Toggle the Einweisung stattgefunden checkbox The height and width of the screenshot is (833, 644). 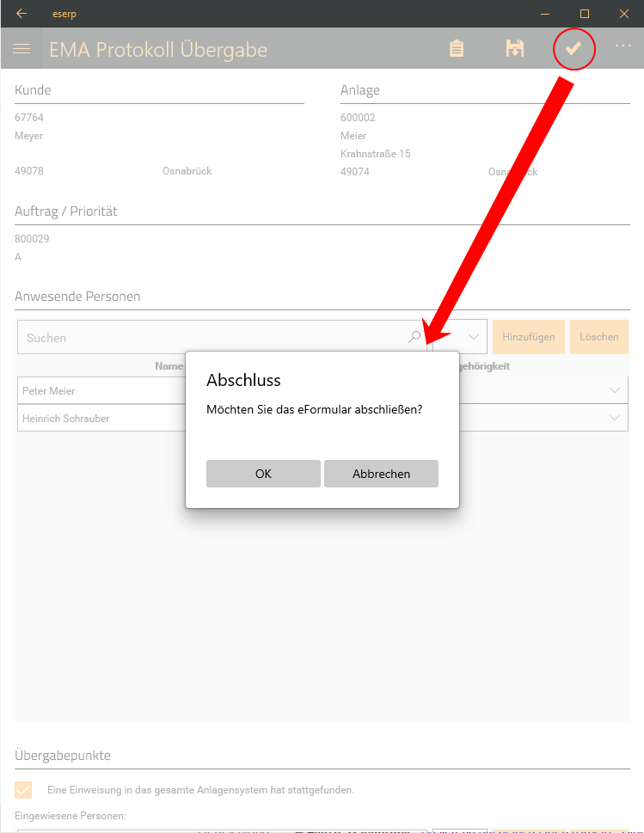(x=24, y=790)
